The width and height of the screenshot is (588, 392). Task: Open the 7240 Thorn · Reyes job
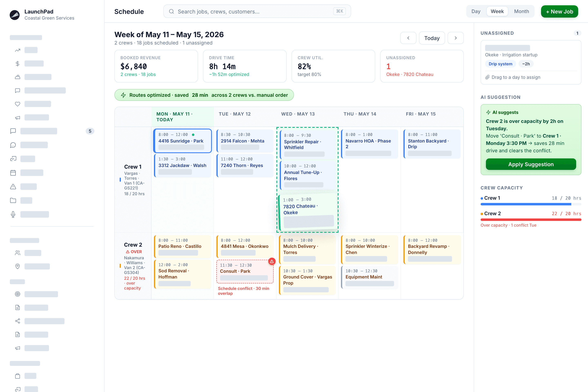[x=245, y=166]
